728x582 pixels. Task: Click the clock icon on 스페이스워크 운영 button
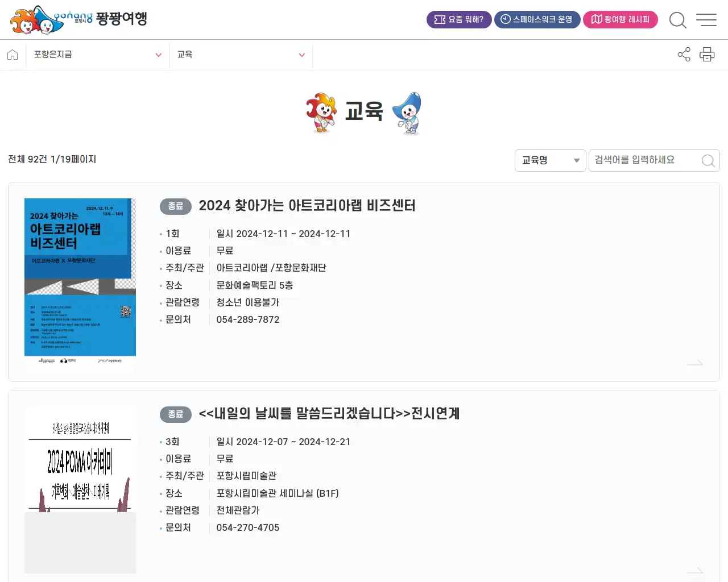click(x=504, y=19)
